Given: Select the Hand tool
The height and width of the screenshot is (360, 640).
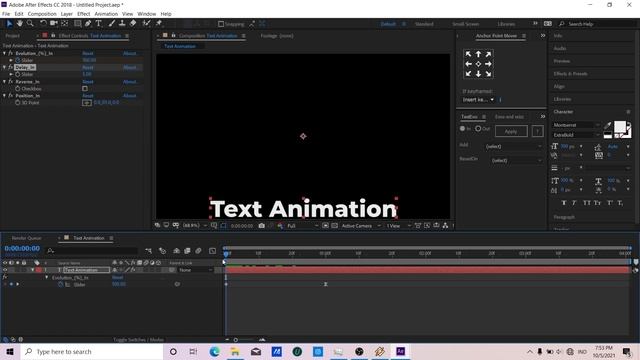Looking at the screenshot, I should tap(20, 24).
